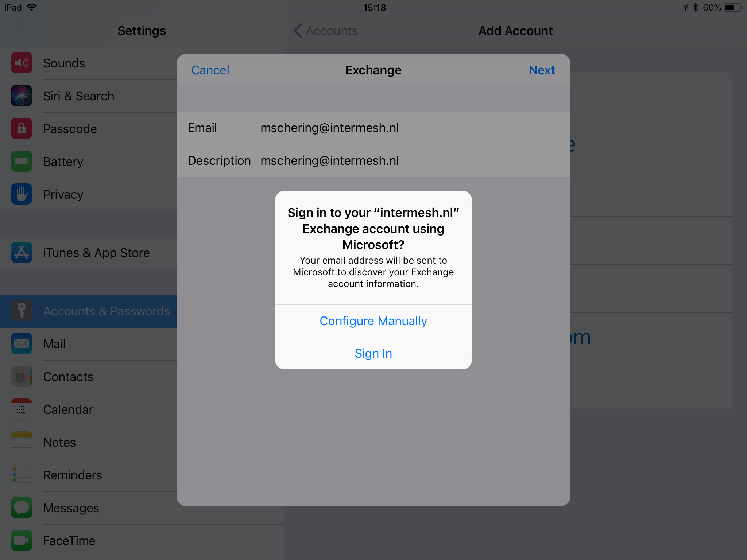
Task: Open Calendar settings
Action: tap(88, 409)
